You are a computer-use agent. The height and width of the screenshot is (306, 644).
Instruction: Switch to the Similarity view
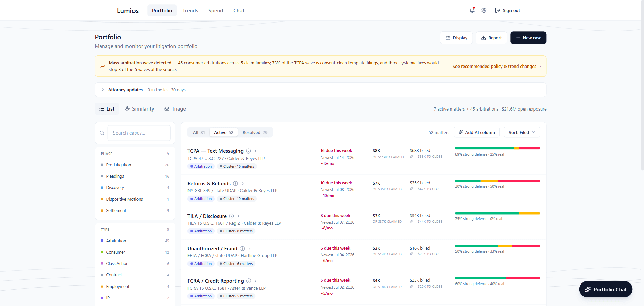click(139, 109)
